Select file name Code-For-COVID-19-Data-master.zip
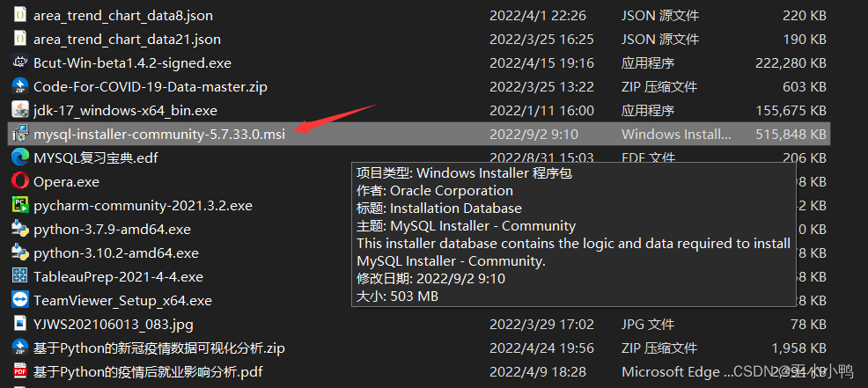 (x=151, y=87)
